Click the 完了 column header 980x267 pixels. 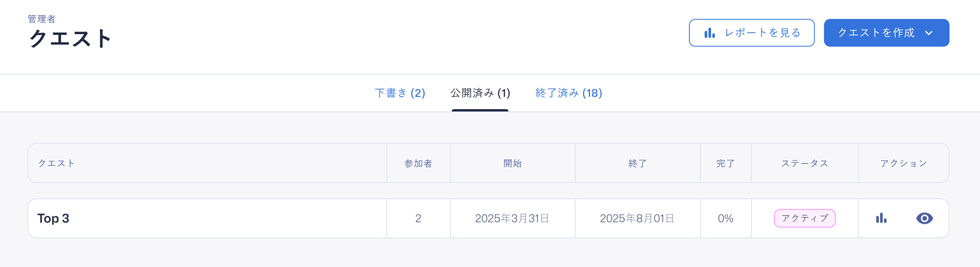tap(725, 163)
